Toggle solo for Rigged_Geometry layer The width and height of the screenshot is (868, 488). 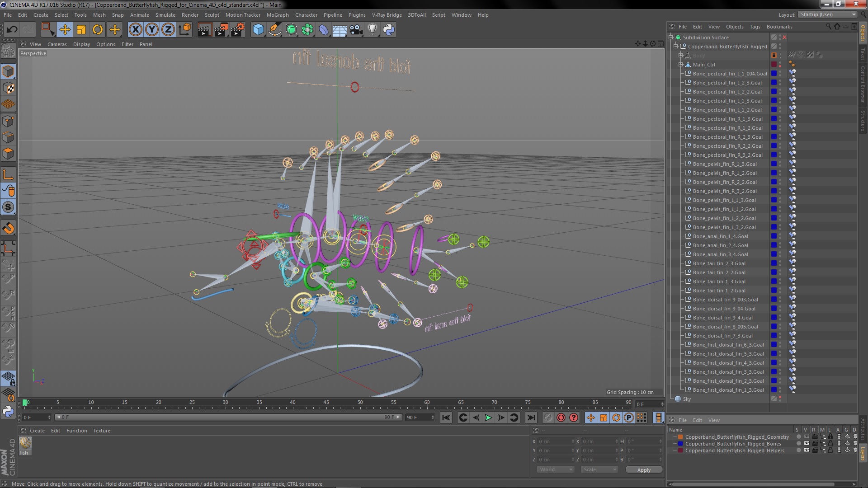[799, 437]
